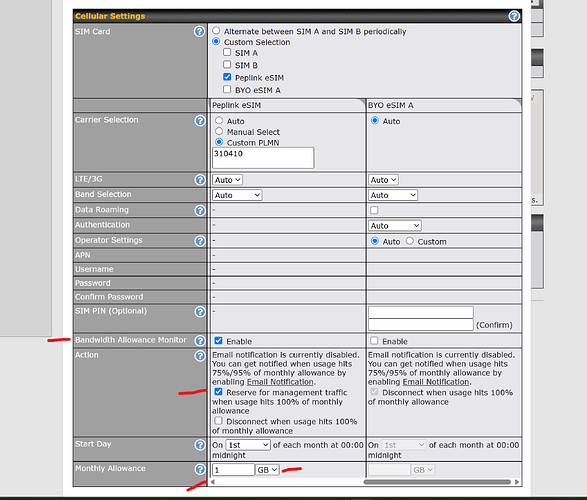This screenshot has width=587, height=500.
Task: Focus the Custom PLMN text field
Action: [263, 158]
